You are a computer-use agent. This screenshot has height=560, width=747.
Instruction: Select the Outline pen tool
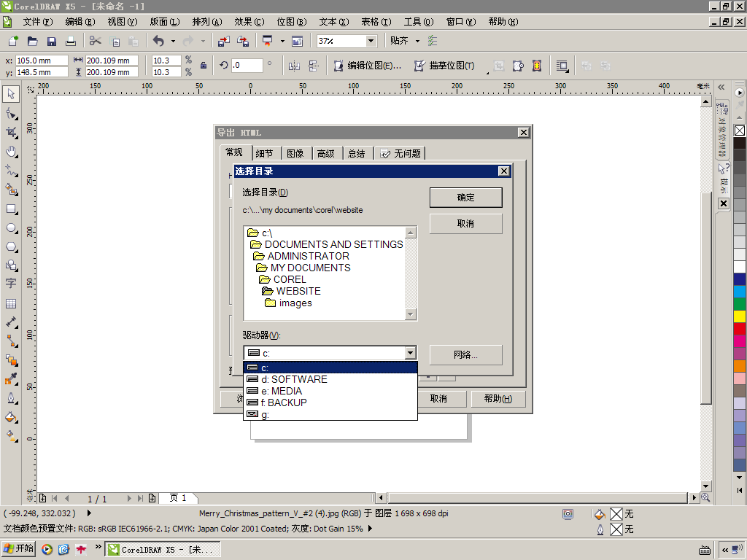click(11, 398)
